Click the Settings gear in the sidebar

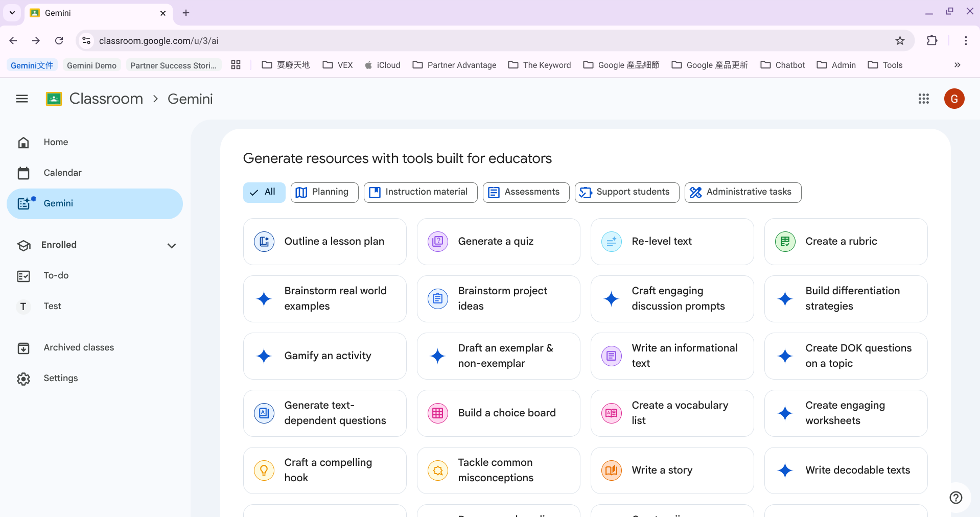click(24, 379)
